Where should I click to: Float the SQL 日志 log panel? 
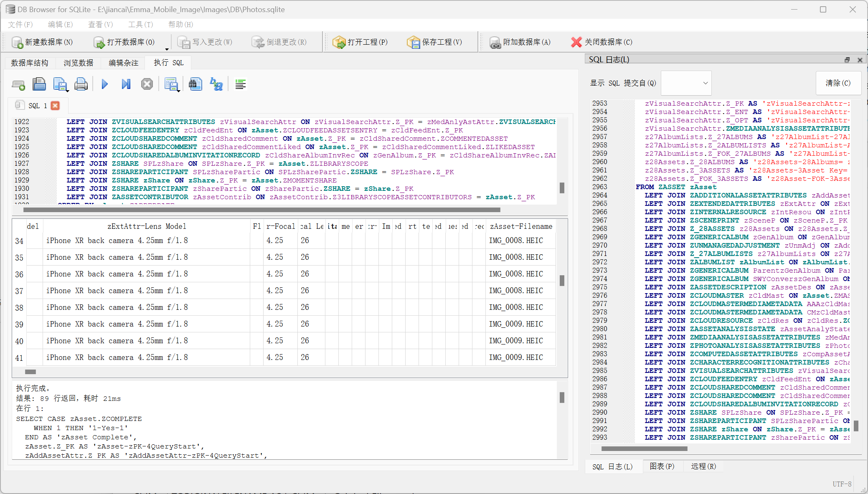pos(847,60)
